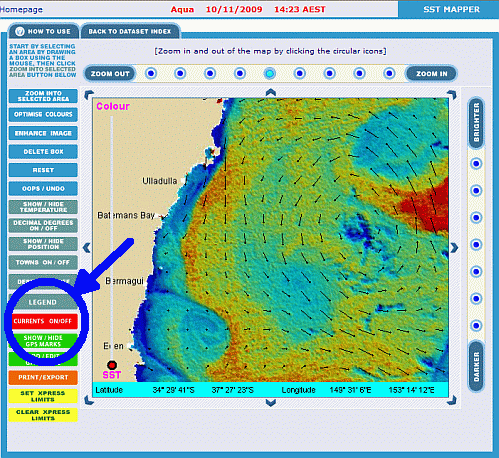Open the Legend
Image resolution: width=499 pixels, height=458 pixels.
pos(43,302)
